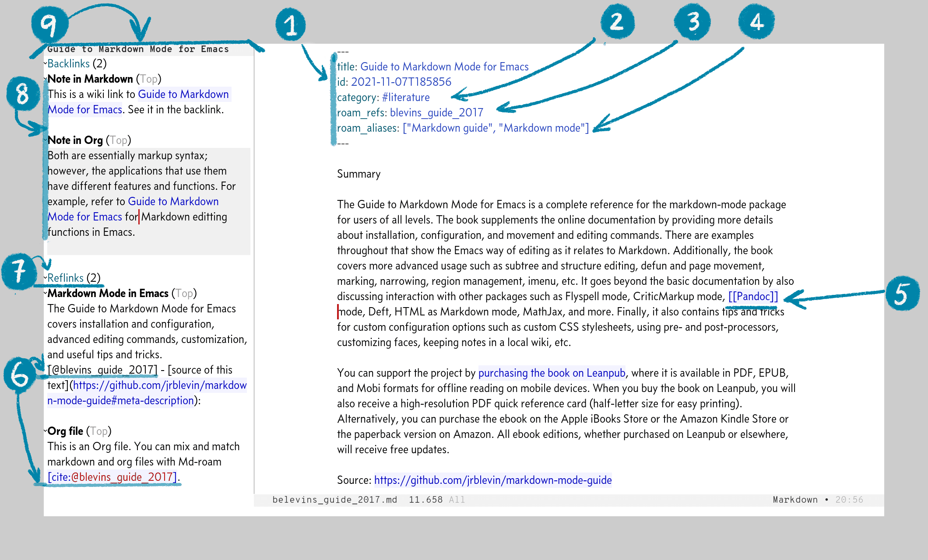This screenshot has height=560, width=928.
Task: Click the blue annotation circle numbered 8
Action: click(23, 94)
